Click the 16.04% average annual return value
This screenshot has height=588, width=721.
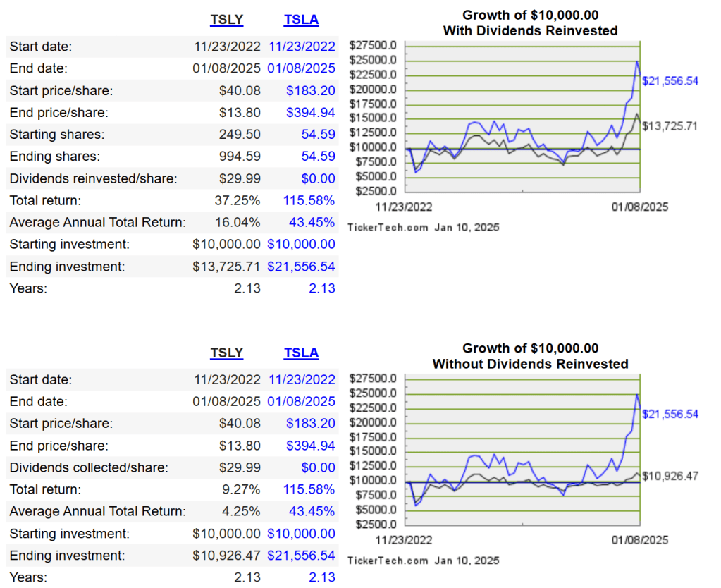pyautogui.click(x=237, y=223)
